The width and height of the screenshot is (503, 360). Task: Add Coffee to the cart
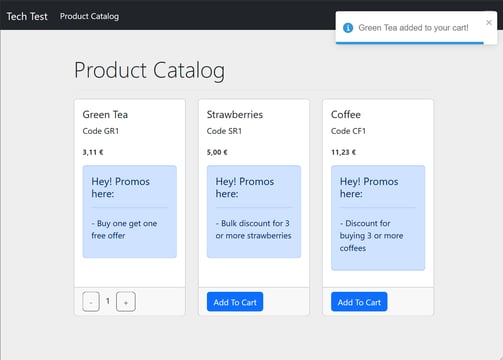point(359,302)
